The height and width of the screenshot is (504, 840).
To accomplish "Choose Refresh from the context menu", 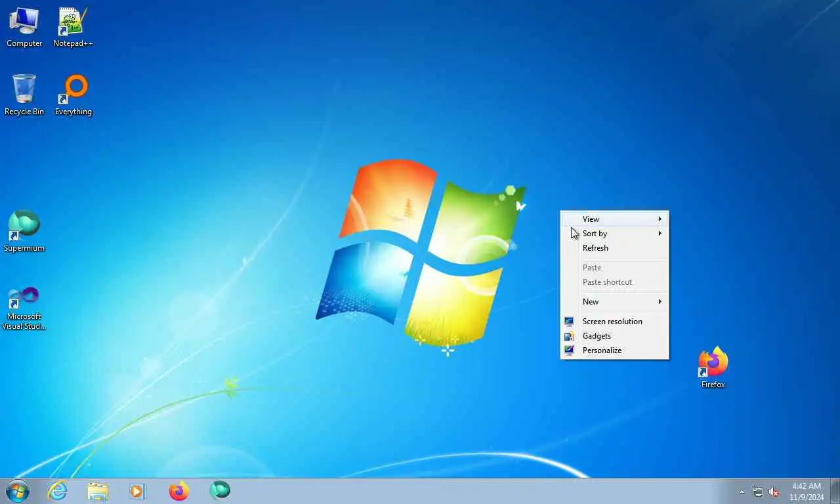I will click(614, 248).
